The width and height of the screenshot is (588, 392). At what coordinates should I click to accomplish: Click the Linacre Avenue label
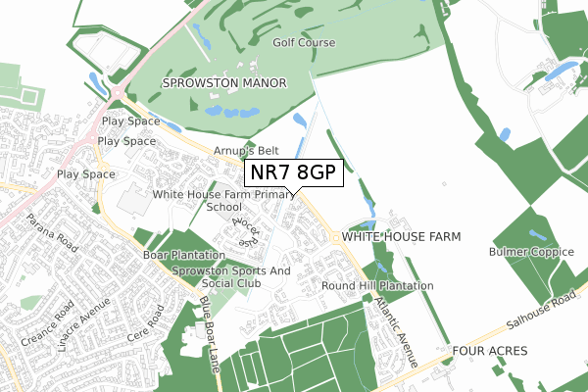coord(84,324)
